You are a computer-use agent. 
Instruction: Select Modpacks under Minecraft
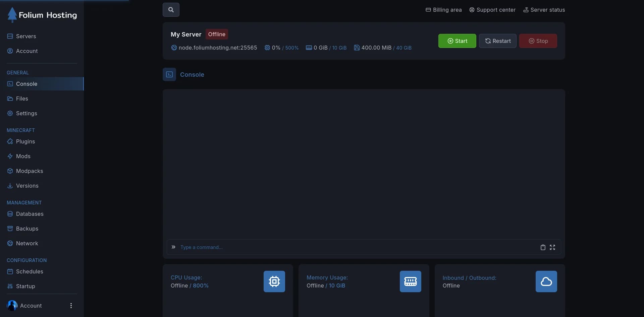click(42, 171)
